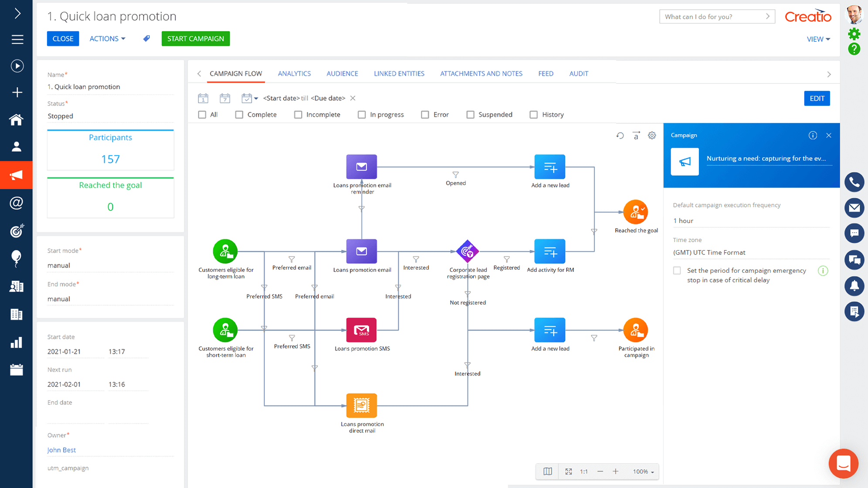The width and height of the screenshot is (868, 488).
Task: Switch to the Analytics tab
Action: pos(294,73)
